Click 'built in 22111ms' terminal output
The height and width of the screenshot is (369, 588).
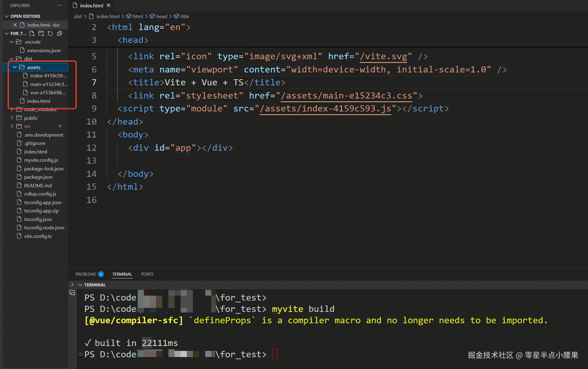coord(136,343)
